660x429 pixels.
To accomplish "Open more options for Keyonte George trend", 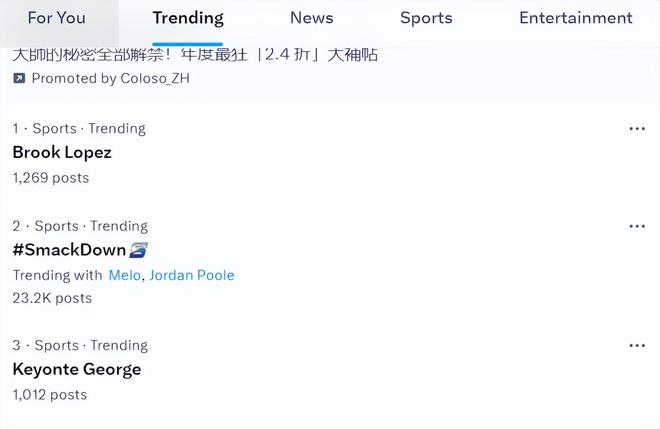I will tap(637, 346).
